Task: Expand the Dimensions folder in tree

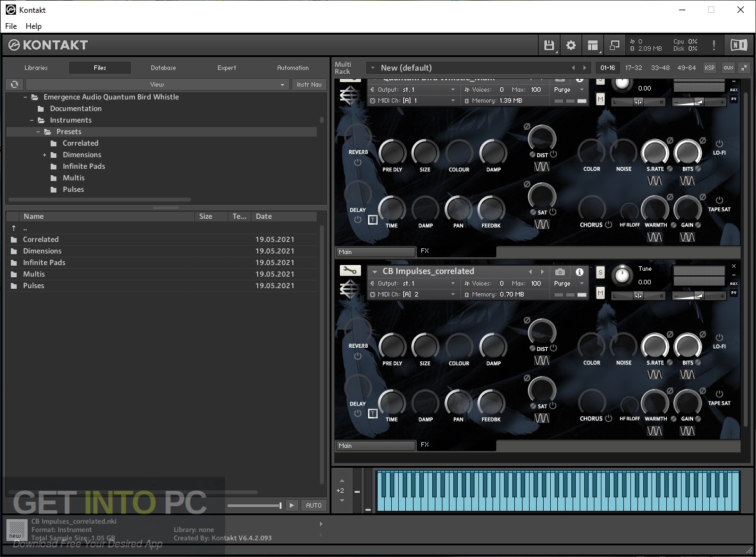Action: (x=44, y=155)
